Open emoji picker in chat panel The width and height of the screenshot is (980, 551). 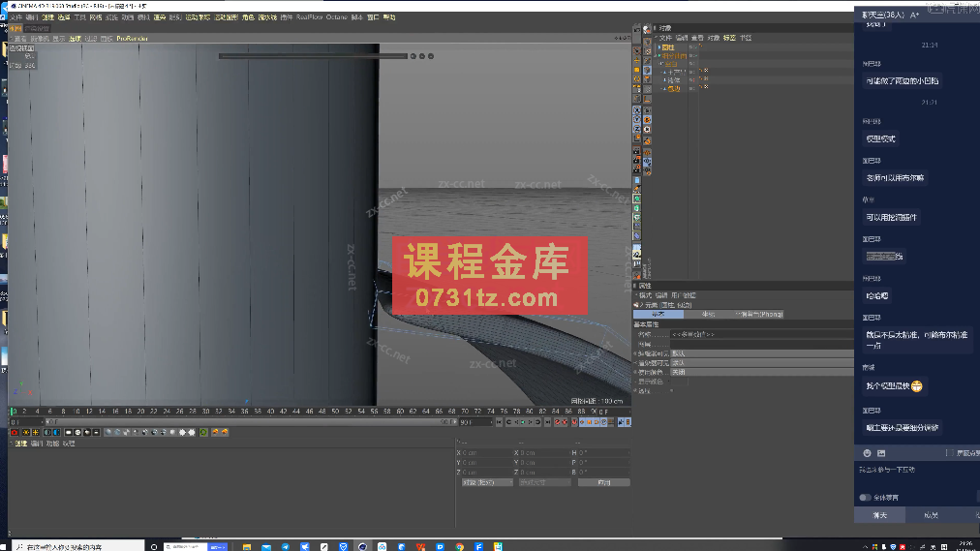pos(867,453)
